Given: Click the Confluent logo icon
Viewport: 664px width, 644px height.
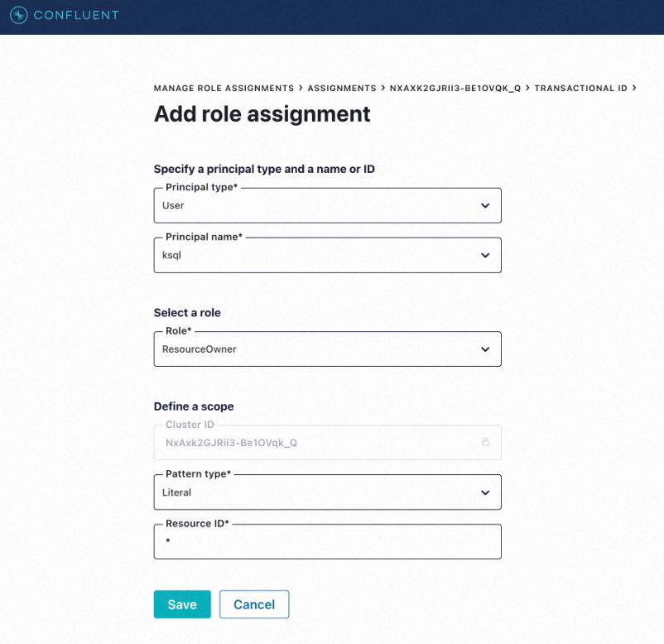Looking at the screenshot, I should tap(18, 15).
